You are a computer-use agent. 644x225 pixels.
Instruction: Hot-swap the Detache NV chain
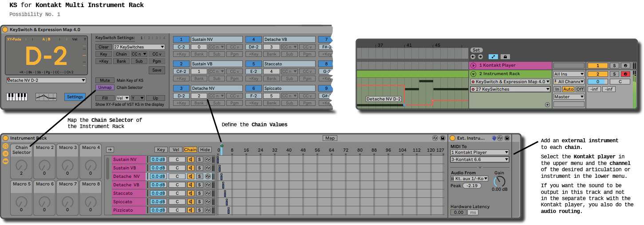(208, 177)
